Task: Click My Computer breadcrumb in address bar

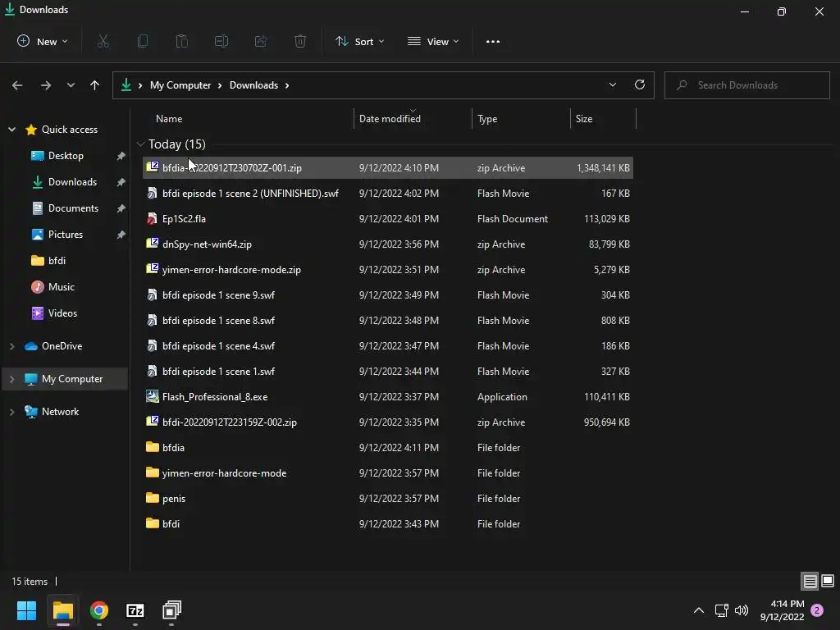Action: [x=180, y=85]
